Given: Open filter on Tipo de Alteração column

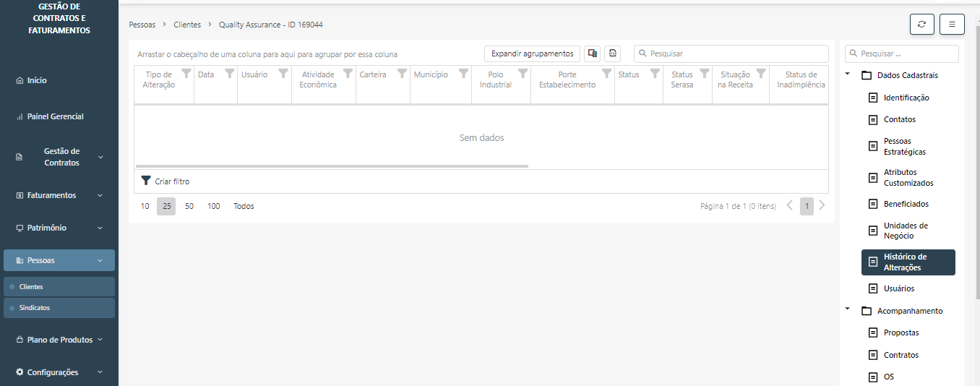Looking at the screenshot, I should tap(186, 74).
